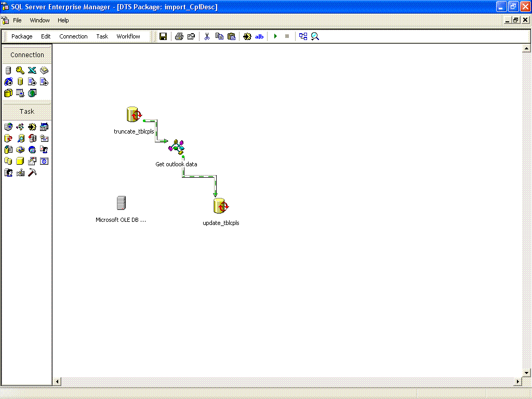Open the File menu
The height and width of the screenshot is (399, 532).
point(17,20)
